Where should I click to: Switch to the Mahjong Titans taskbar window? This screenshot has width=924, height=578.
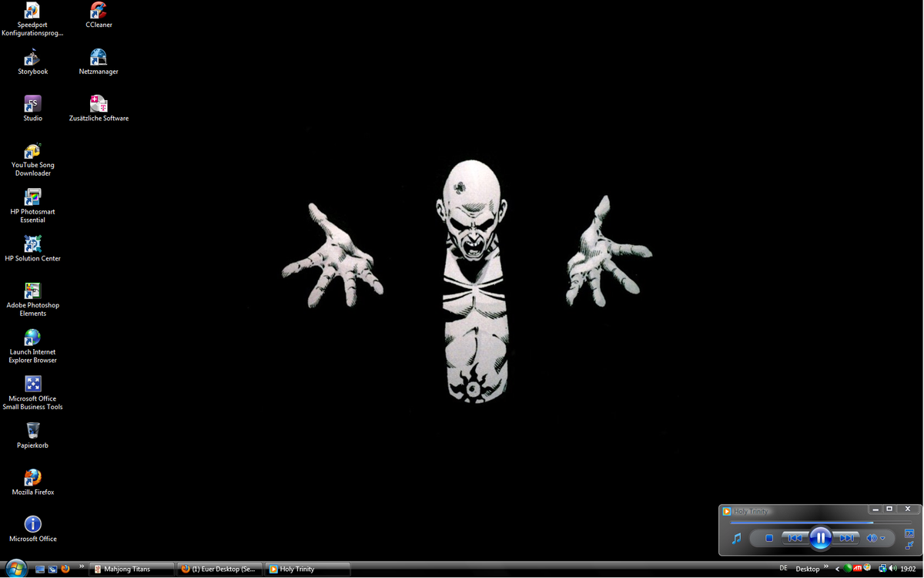click(x=132, y=569)
